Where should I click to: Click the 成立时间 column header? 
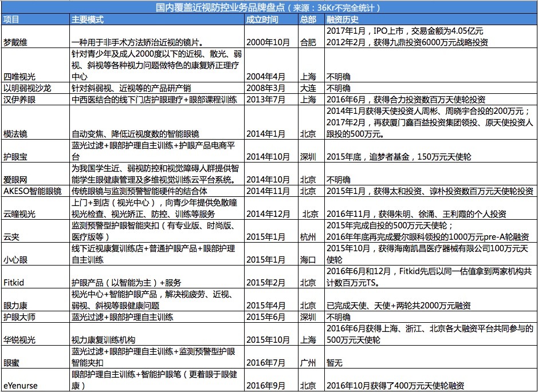tap(271, 19)
